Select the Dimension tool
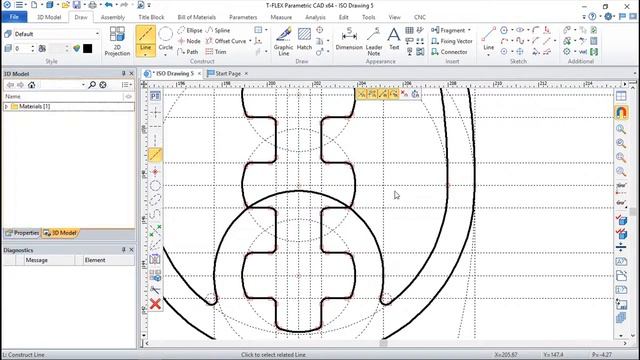The height and width of the screenshot is (360, 640). coord(349,39)
